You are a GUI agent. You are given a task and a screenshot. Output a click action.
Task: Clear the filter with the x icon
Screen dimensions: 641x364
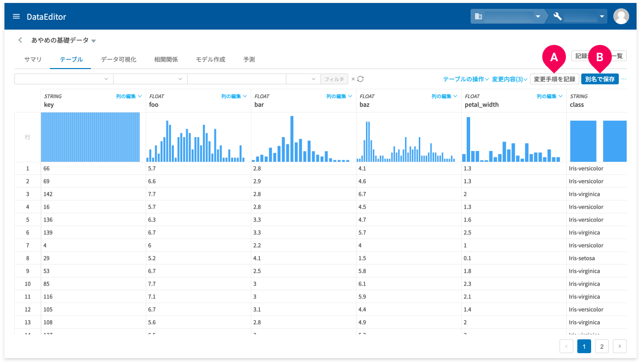click(x=353, y=79)
